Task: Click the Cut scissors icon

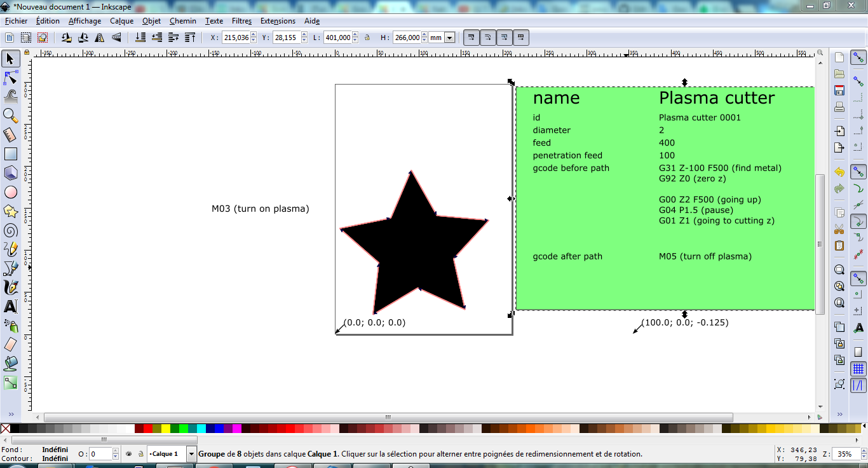Action: [839, 229]
